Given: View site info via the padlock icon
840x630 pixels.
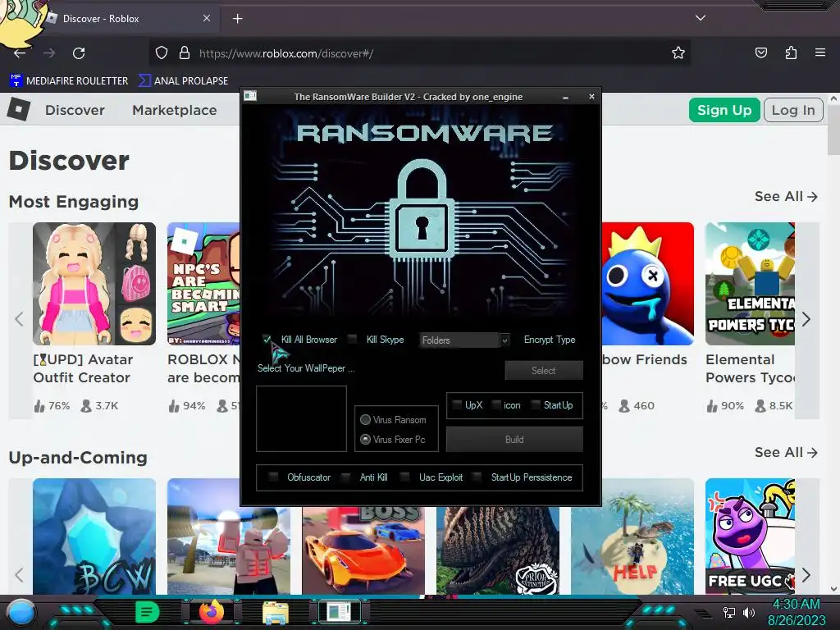Looking at the screenshot, I should pyautogui.click(x=185, y=53).
